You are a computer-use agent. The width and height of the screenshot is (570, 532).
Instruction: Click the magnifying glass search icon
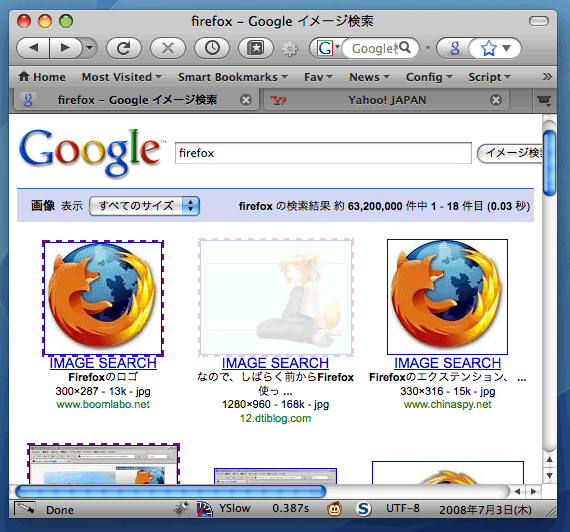(x=405, y=48)
